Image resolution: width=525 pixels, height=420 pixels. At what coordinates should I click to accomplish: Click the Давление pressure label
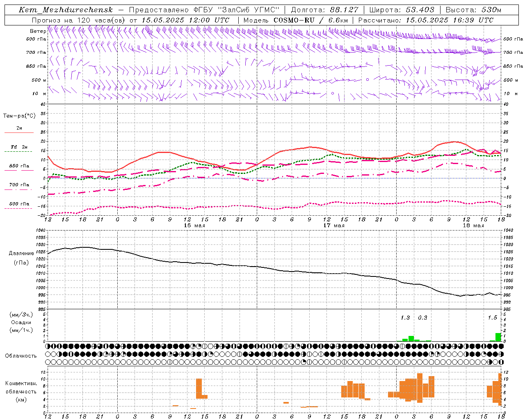[x=21, y=253]
